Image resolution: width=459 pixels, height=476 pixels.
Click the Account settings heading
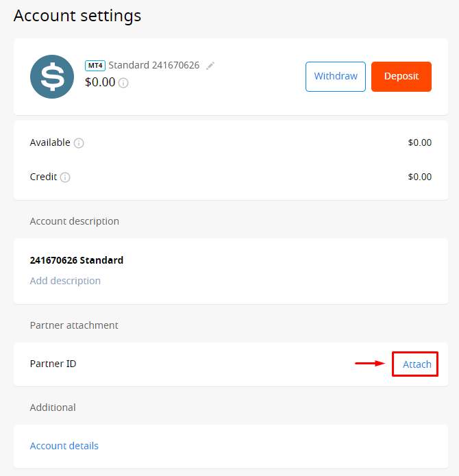pos(77,16)
